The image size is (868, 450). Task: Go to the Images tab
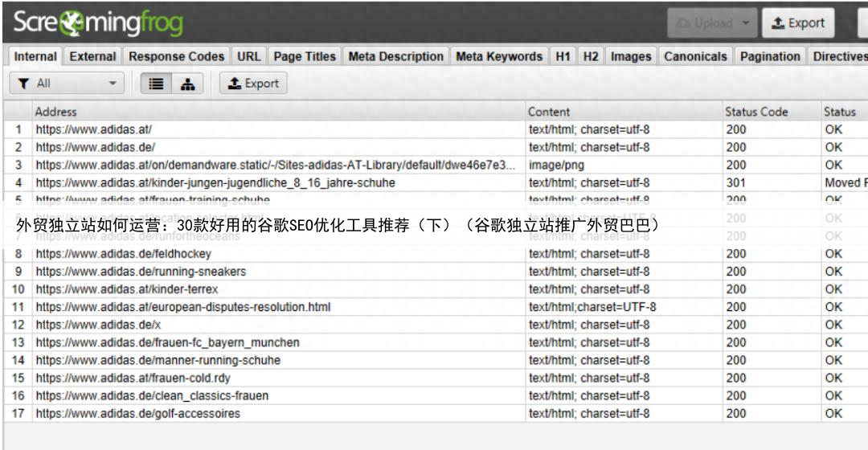point(630,57)
